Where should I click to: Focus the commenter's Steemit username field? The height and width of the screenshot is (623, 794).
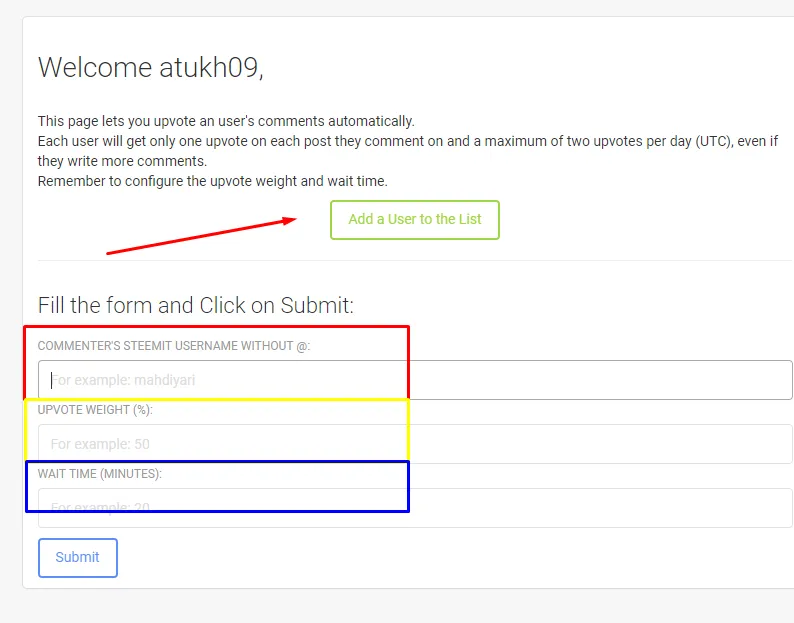coord(415,380)
